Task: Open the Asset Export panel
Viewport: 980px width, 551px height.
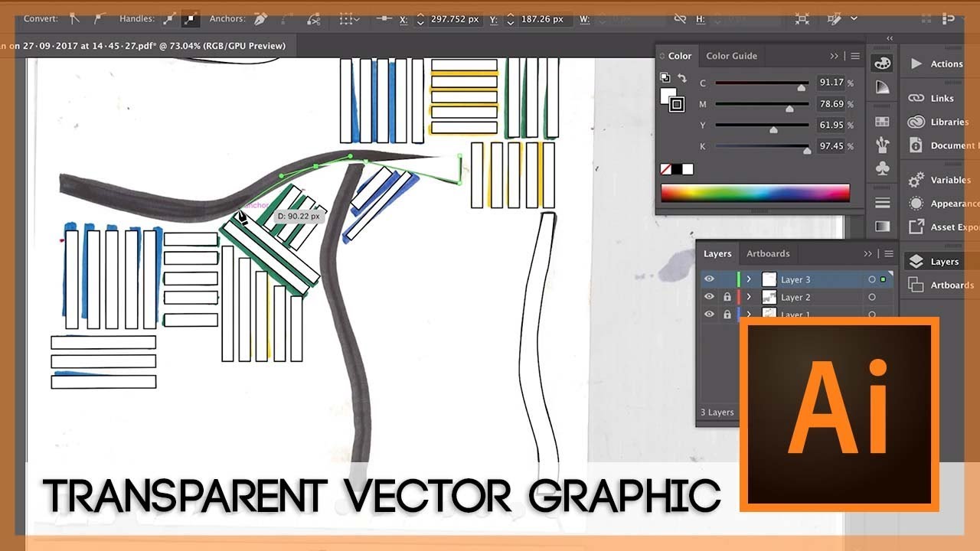Action: tap(942, 227)
